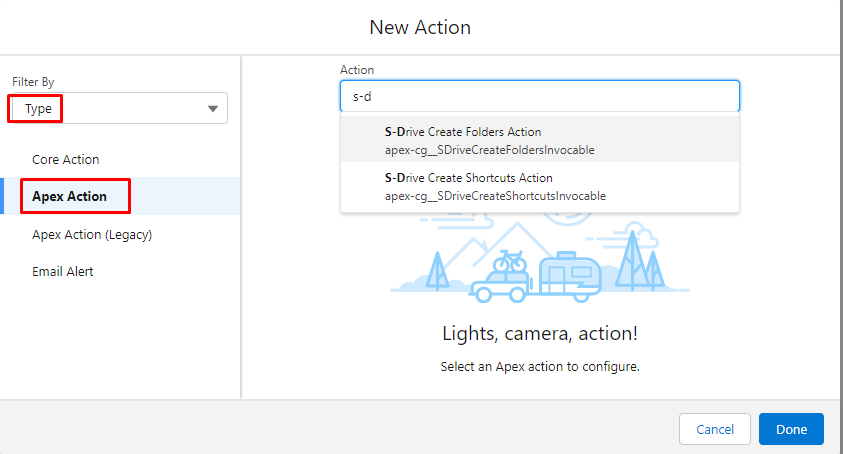Click the apex-cg__SDriveCreateShortcutsInvocable API name

(495, 196)
